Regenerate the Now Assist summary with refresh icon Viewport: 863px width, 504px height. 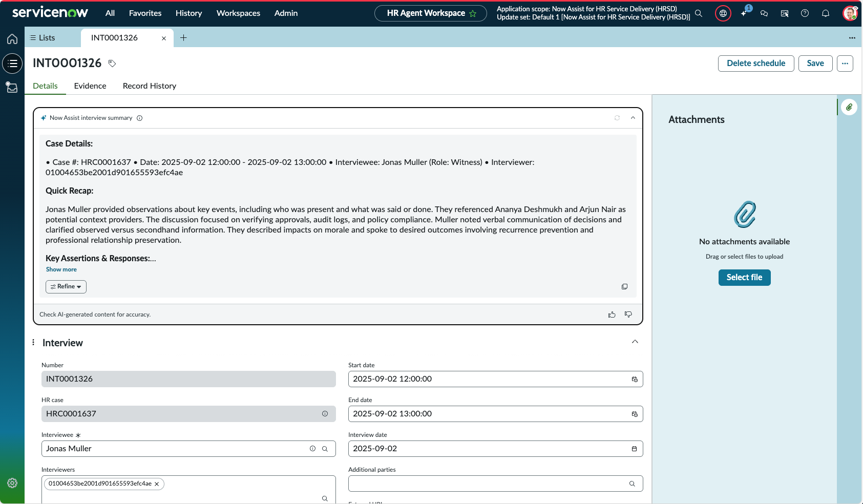point(617,118)
